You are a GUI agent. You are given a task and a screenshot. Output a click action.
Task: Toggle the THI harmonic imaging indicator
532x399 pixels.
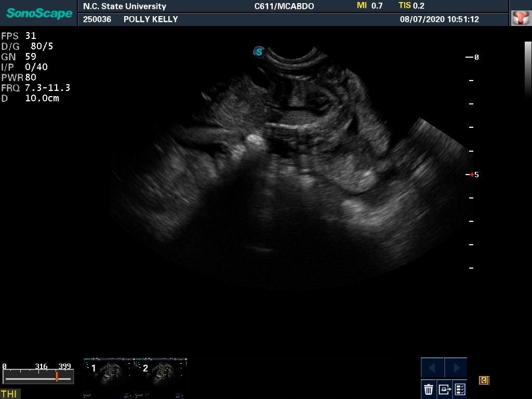[x=9, y=394]
